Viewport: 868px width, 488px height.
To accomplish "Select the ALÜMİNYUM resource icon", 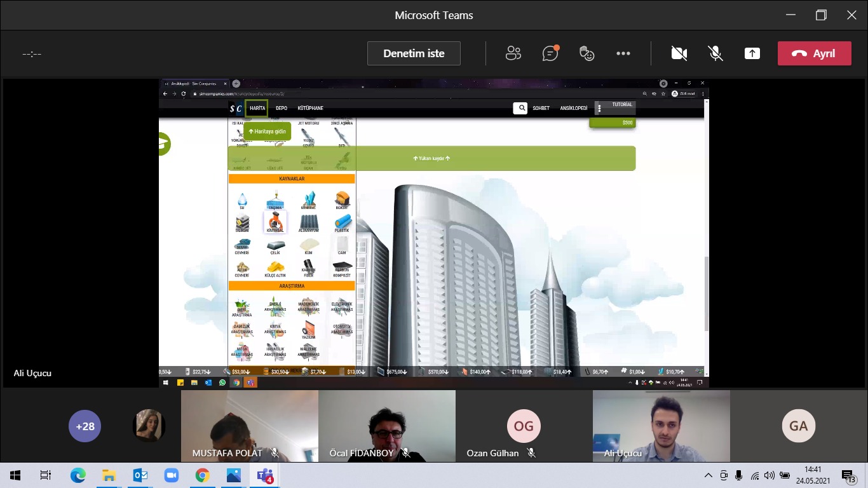I will coord(308,224).
